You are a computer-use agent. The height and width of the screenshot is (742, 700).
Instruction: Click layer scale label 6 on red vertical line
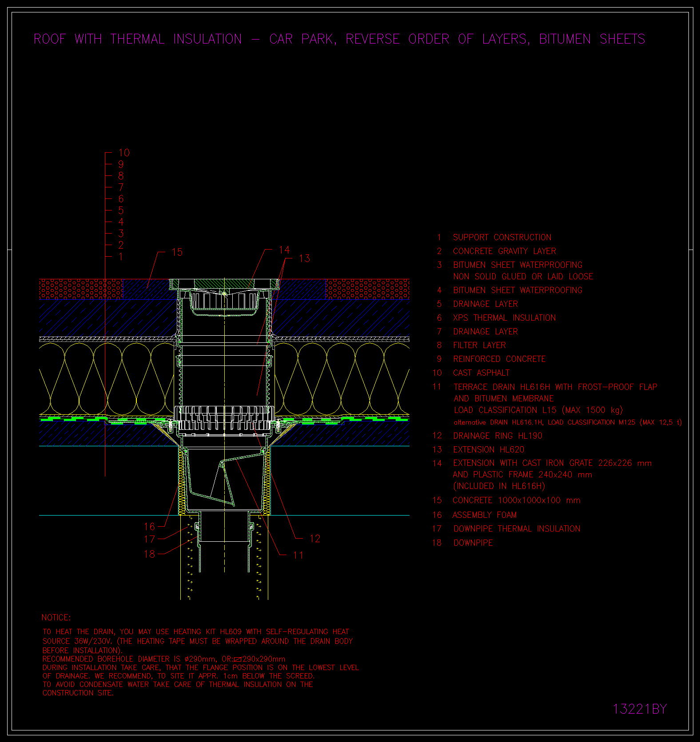(x=121, y=199)
